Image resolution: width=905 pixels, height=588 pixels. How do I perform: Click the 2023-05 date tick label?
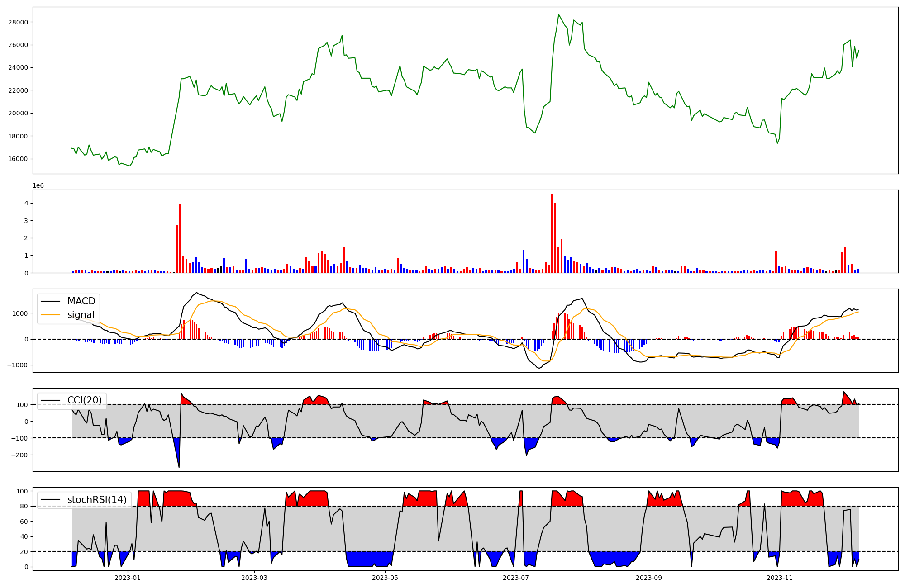(385, 578)
